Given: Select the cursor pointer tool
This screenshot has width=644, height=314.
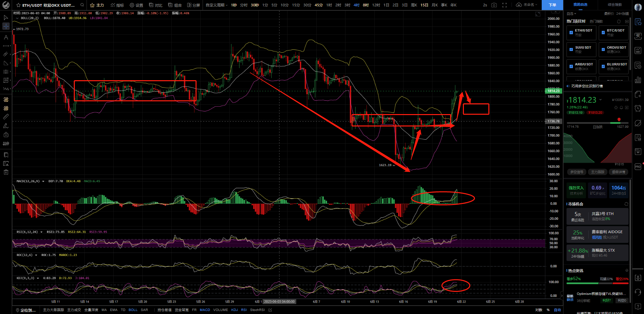Looking at the screenshot, I should (x=6, y=17).
